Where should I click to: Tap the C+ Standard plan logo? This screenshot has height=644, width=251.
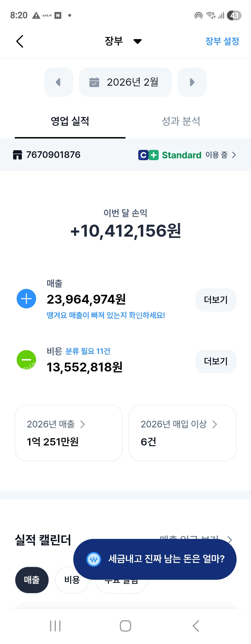coord(148,155)
